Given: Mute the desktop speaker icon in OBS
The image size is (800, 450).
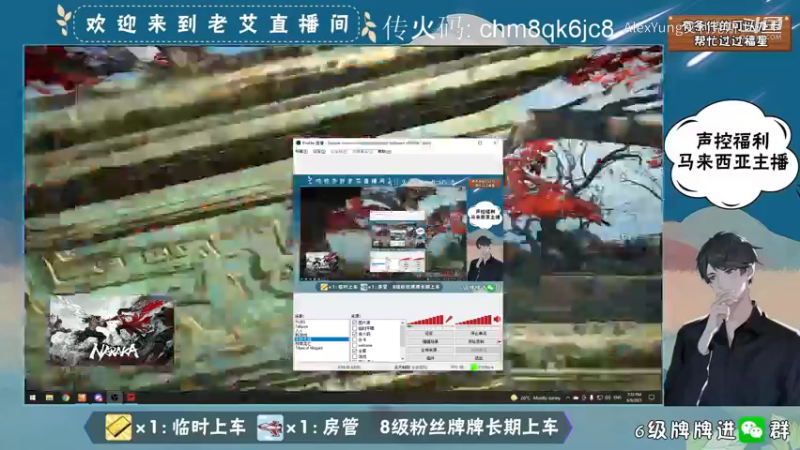Looking at the screenshot, I should (497, 319).
